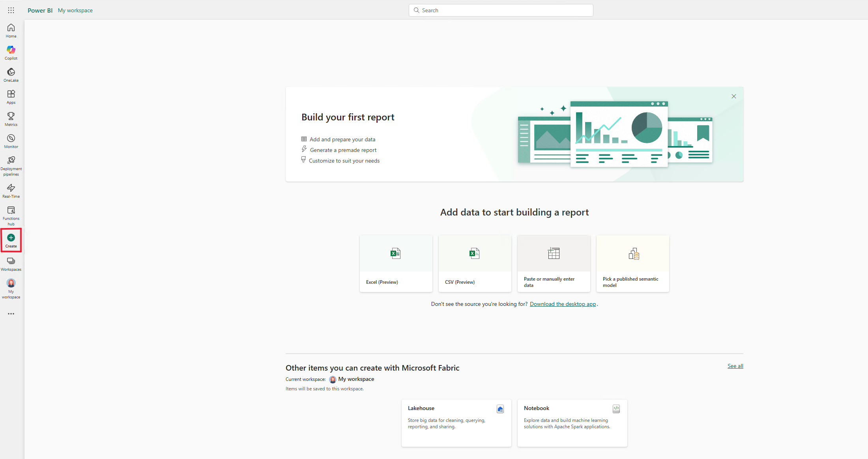Click See all for Microsoft Fabric items
Image resolution: width=868 pixels, height=459 pixels.
tap(735, 366)
